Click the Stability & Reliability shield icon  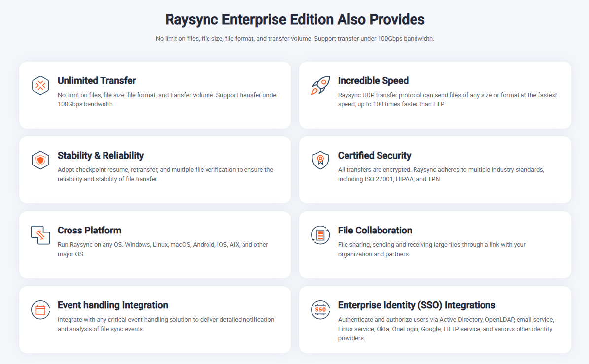coord(40,160)
